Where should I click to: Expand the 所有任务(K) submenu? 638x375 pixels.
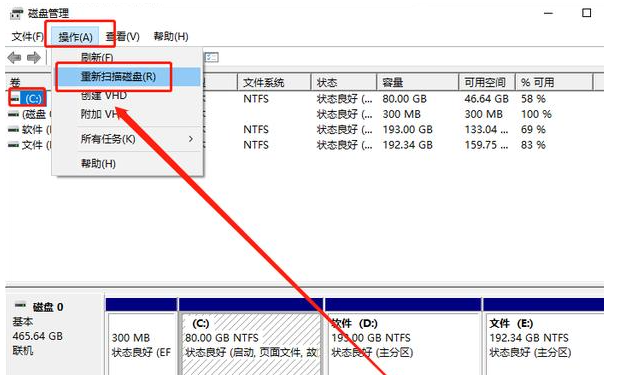pyautogui.click(x=127, y=139)
